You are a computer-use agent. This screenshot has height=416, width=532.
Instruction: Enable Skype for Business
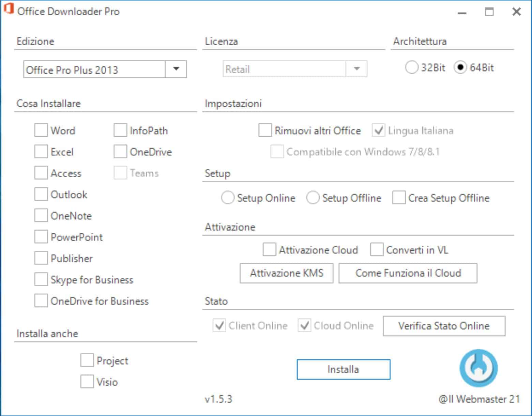coord(41,279)
